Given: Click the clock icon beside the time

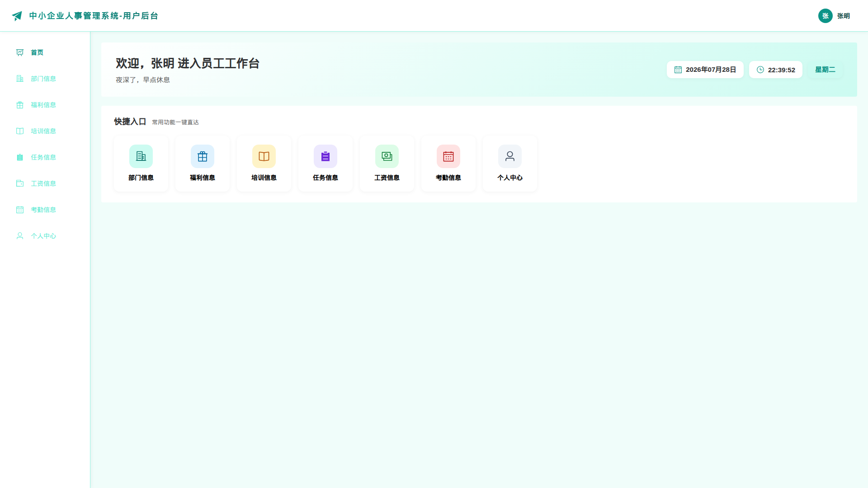Looking at the screenshot, I should (760, 70).
